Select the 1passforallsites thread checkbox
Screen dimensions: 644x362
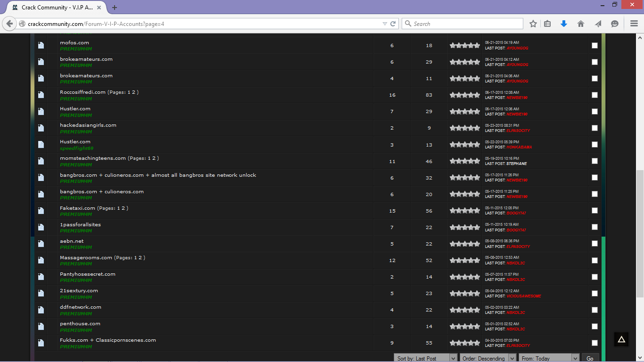point(594,227)
